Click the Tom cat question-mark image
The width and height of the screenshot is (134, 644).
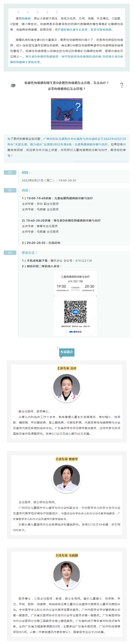click(x=67, y=114)
